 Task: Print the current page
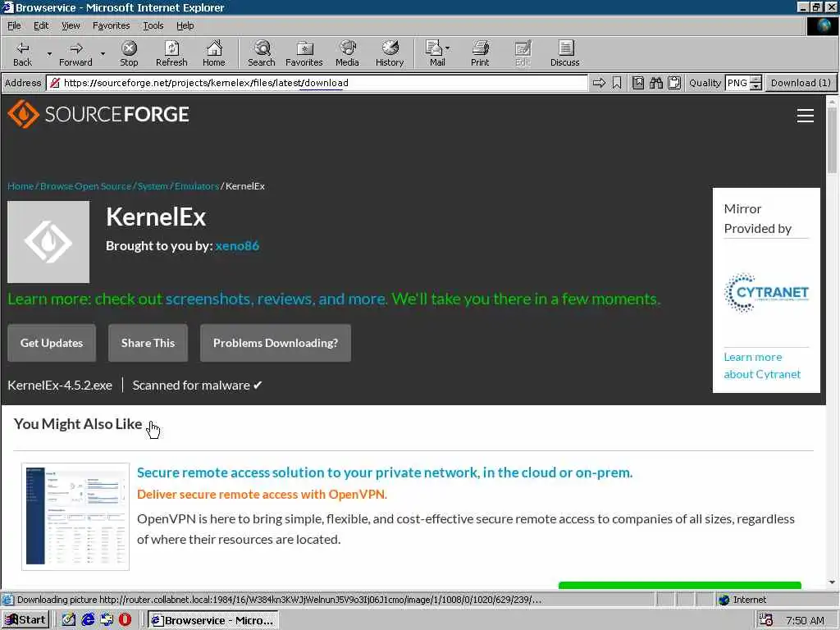click(480, 53)
